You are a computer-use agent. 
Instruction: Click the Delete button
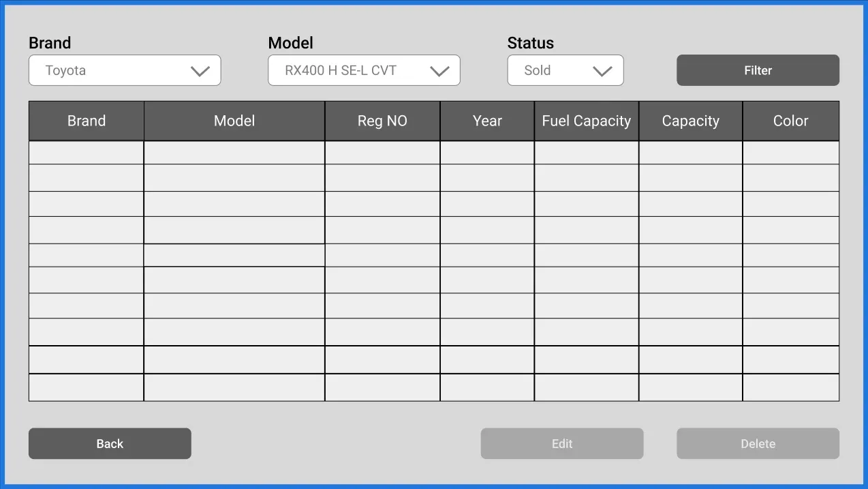[758, 443]
